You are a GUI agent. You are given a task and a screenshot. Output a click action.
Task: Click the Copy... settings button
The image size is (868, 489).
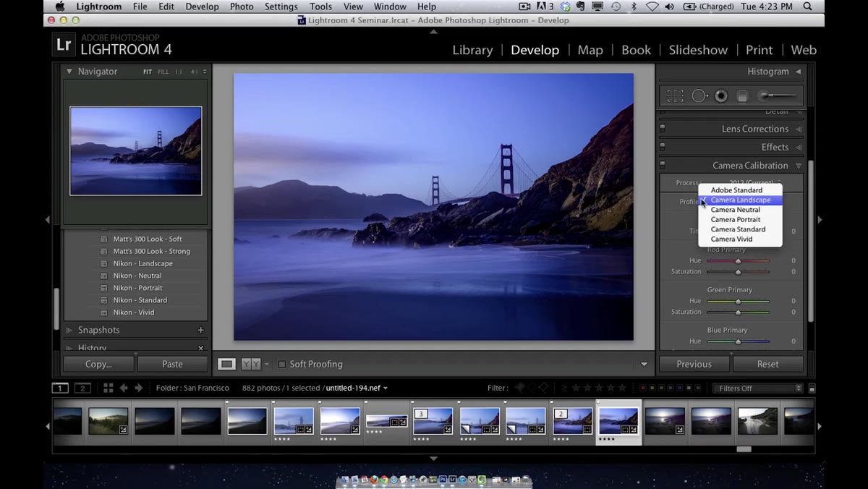click(98, 364)
